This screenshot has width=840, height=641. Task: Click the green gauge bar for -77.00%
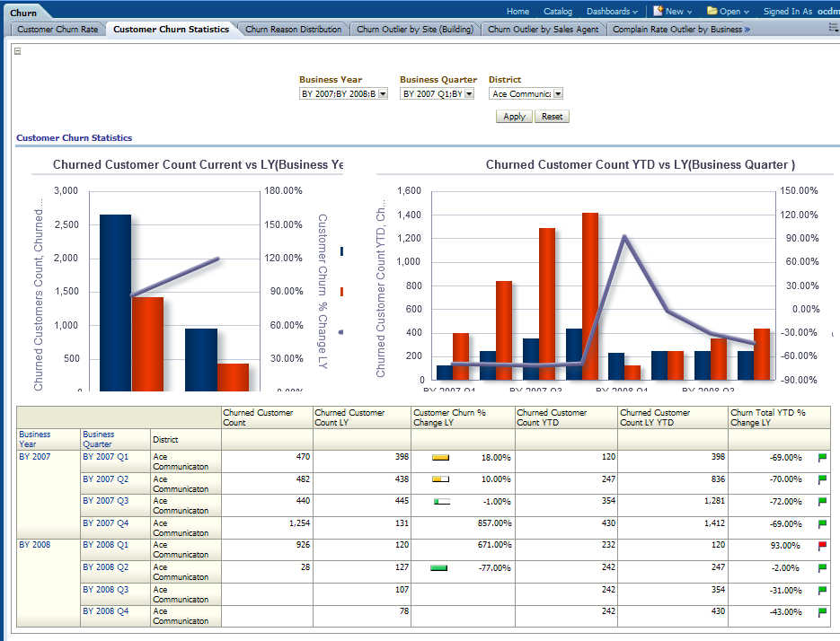439,567
